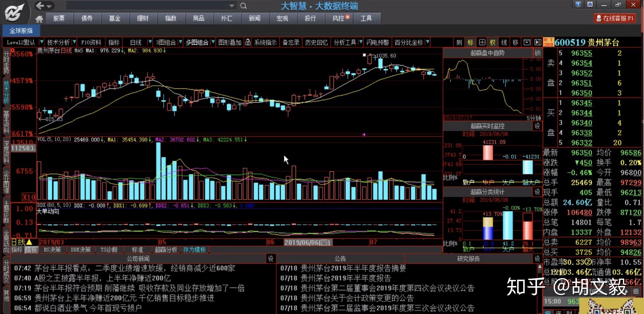This screenshot has width=644, height=314.
Task: Click 设 settings on 超赢实时监控 panel
Action: point(537,126)
